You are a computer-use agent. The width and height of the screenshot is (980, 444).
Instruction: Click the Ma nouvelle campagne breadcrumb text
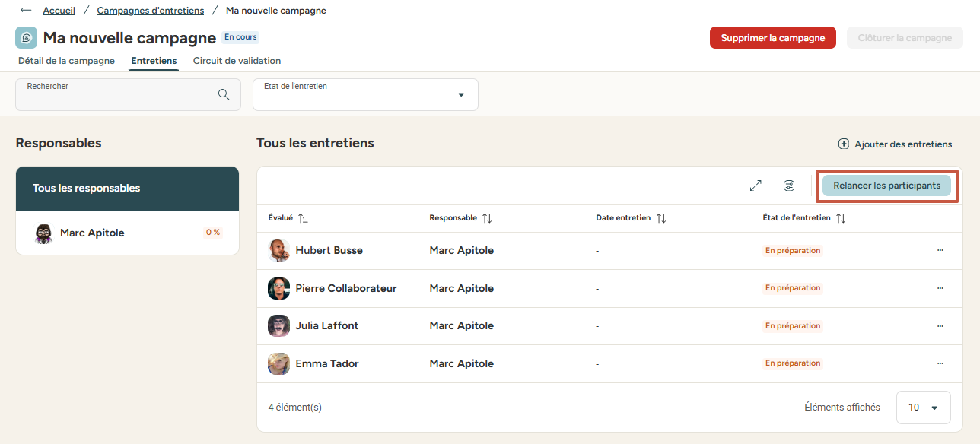(x=276, y=11)
